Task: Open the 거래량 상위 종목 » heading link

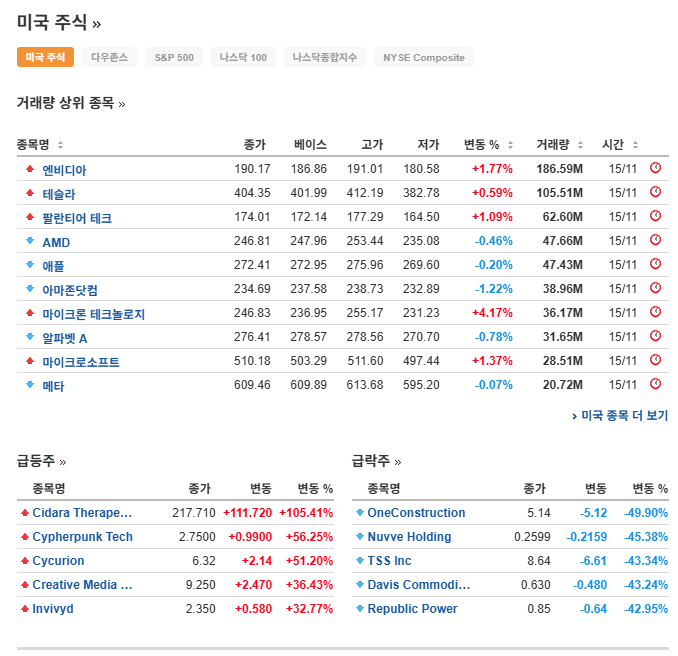Action: point(71,103)
